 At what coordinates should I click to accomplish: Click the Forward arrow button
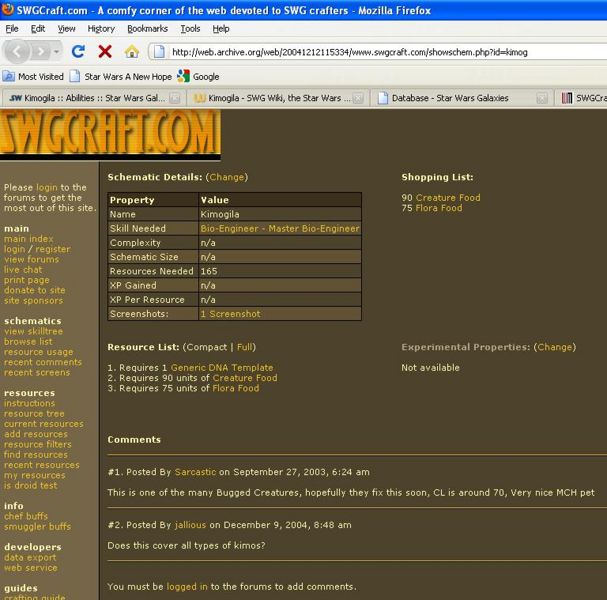[x=42, y=51]
